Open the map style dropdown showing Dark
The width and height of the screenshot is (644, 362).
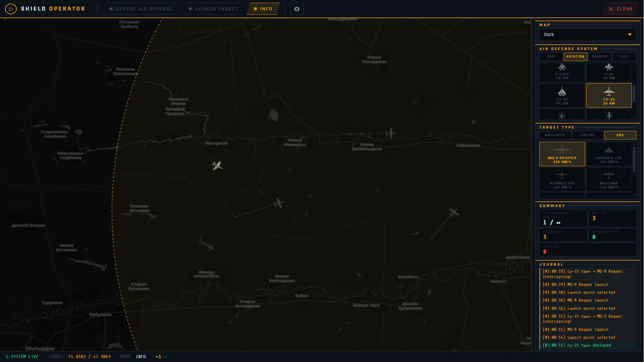[588, 35]
